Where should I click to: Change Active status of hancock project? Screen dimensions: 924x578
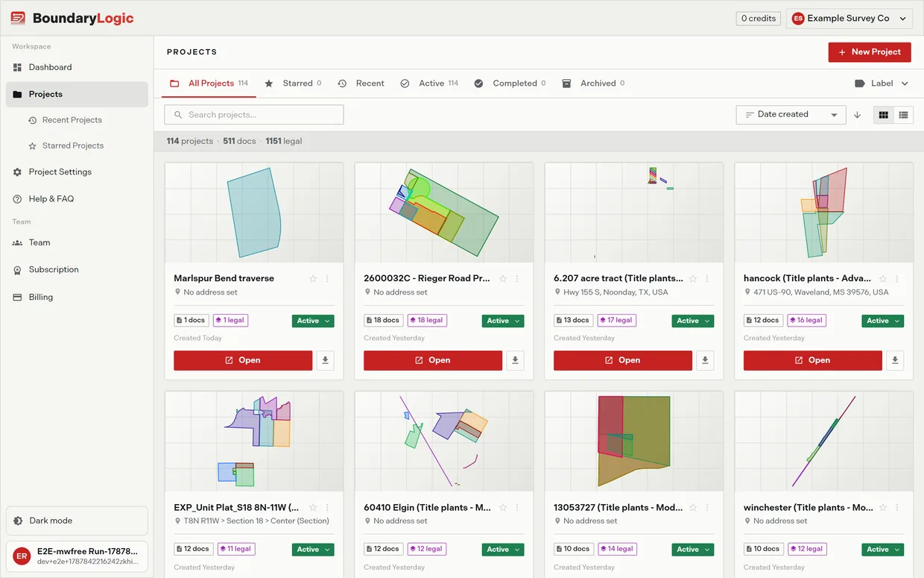[883, 321]
